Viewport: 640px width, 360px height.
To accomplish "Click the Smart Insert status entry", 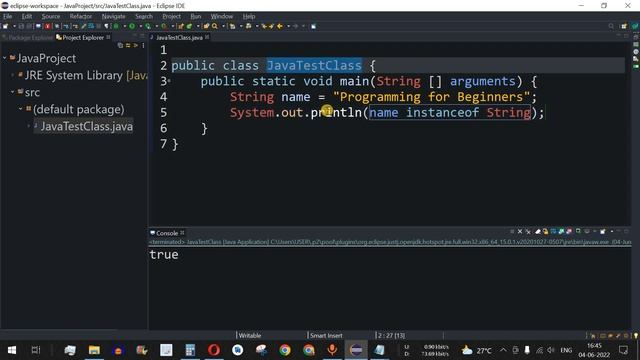I will pos(326,336).
